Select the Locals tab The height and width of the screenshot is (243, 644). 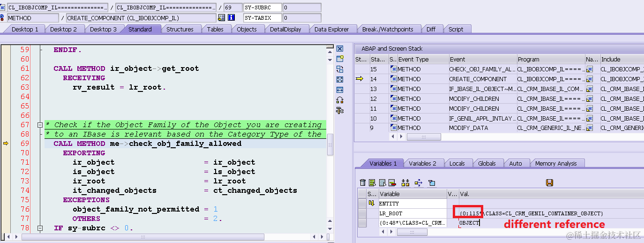pyautogui.click(x=457, y=163)
